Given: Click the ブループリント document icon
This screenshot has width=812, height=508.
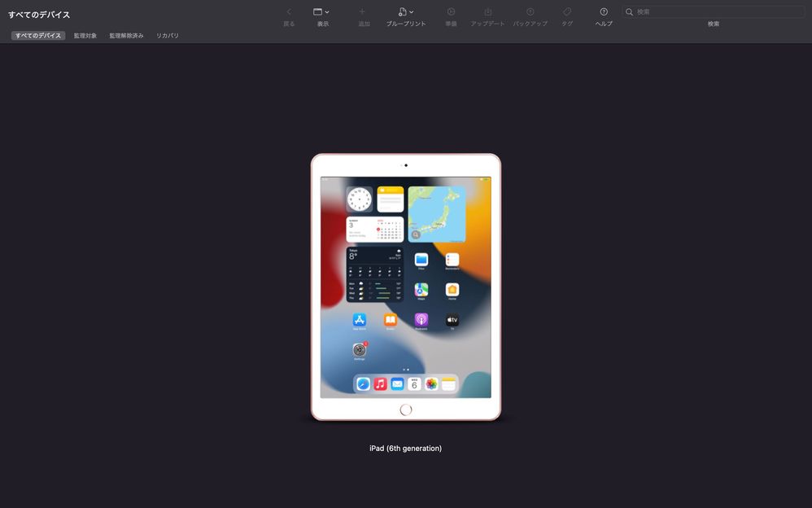Looking at the screenshot, I should (403, 12).
